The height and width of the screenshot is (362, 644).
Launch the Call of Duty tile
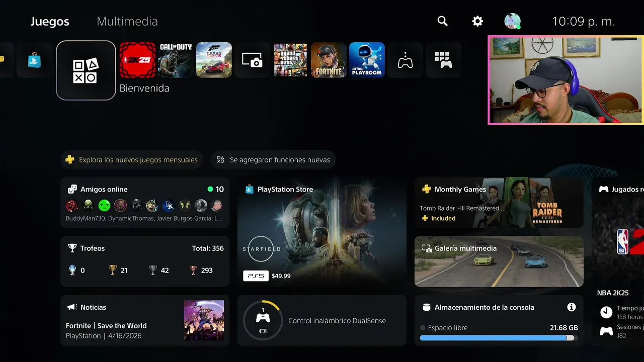[x=176, y=60]
